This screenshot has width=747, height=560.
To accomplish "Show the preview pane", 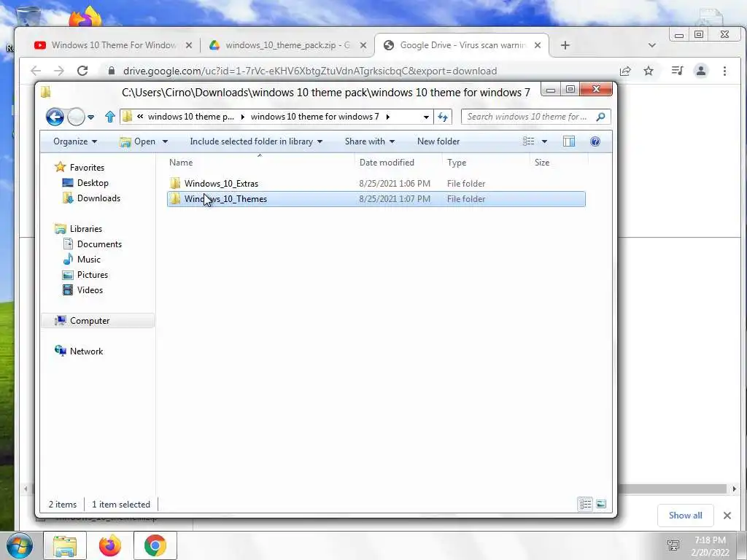I will point(569,141).
